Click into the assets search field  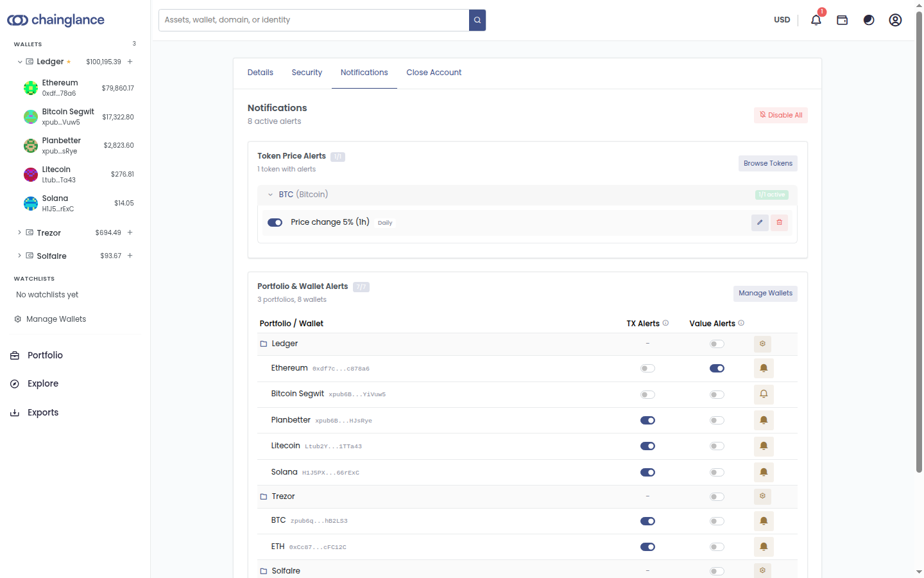[314, 20]
